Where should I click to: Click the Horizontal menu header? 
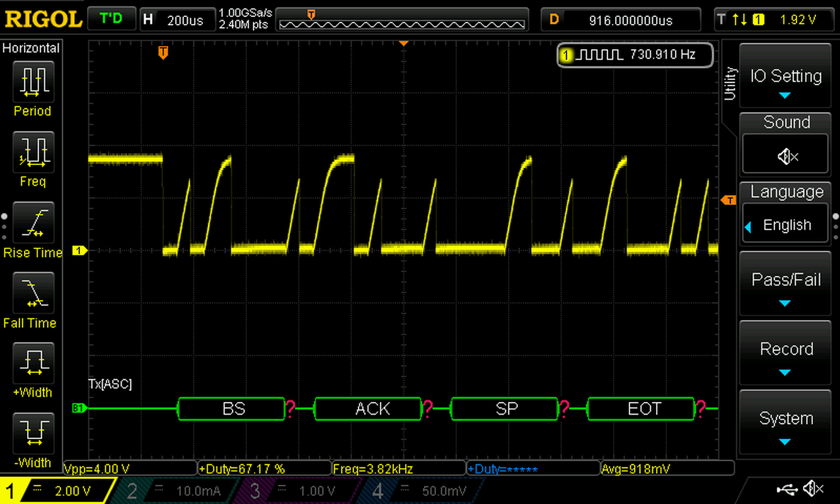click(32, 48)
